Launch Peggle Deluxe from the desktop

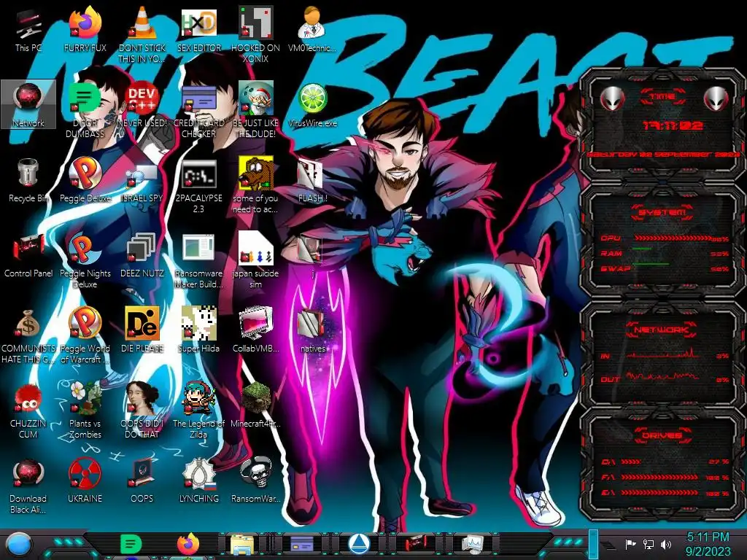pyautogui.click(x=85, y=179)
